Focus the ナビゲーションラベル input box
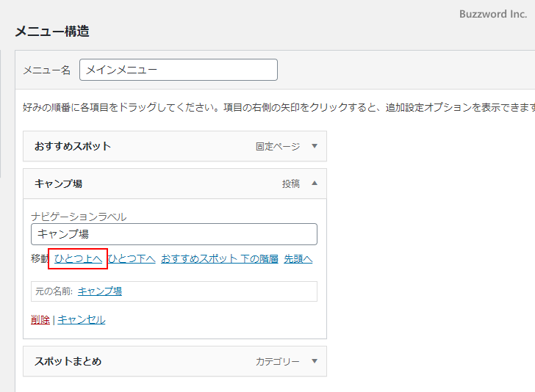Screen dimensions: 535x392 173,234
